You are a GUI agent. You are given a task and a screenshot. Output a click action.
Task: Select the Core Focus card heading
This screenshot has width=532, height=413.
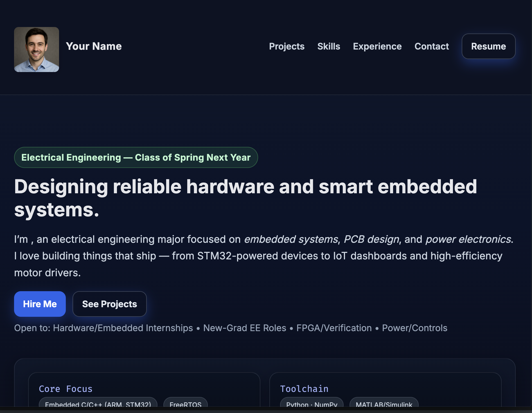click(66, 389)
